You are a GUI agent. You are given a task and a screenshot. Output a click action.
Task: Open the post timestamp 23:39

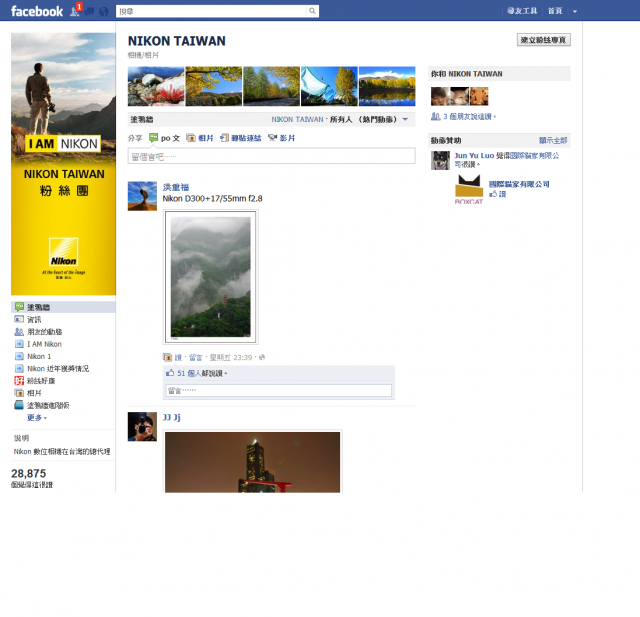click(x=231, y=357)
